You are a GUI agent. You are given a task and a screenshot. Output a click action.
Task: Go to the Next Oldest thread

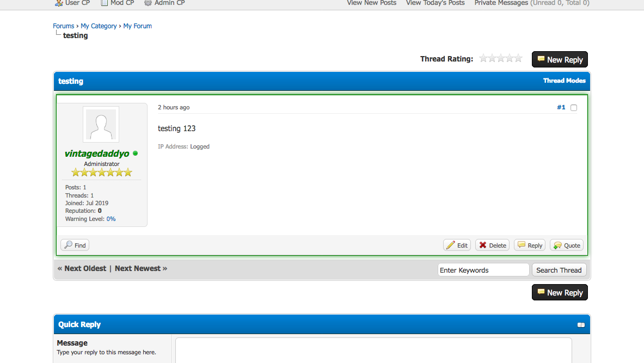(85, 268)
